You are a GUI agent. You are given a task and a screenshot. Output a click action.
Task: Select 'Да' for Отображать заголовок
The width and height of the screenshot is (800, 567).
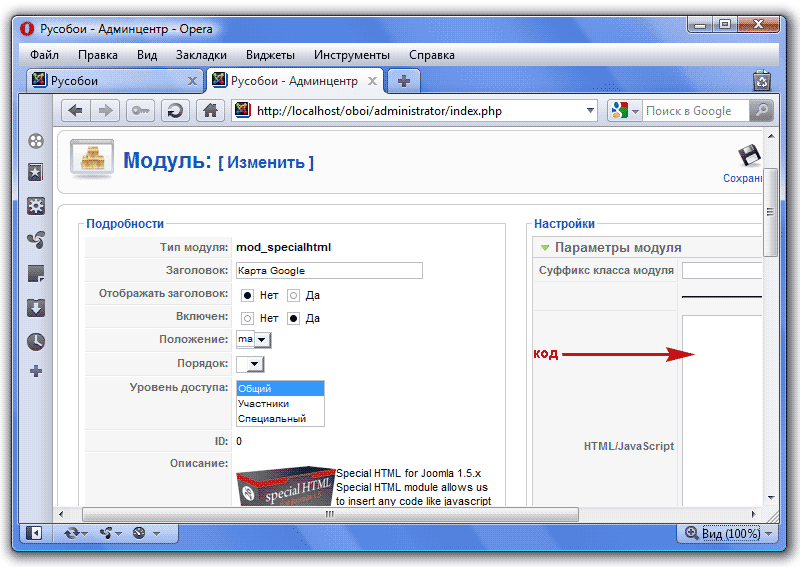tap(294, 295)
